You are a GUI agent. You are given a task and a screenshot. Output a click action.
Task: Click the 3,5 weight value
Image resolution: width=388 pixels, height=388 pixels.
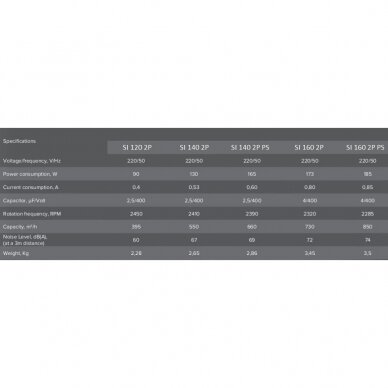point(368,253)
